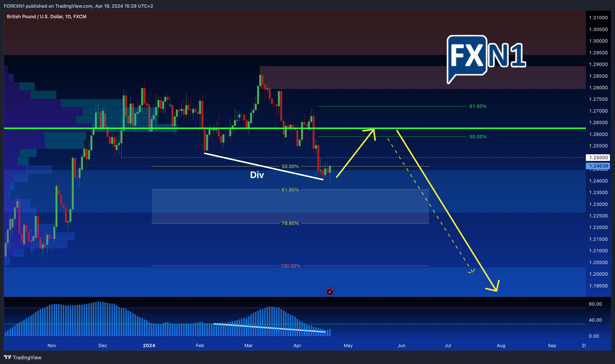Click the 1.20000 price axis value

(x=598, y=274)
